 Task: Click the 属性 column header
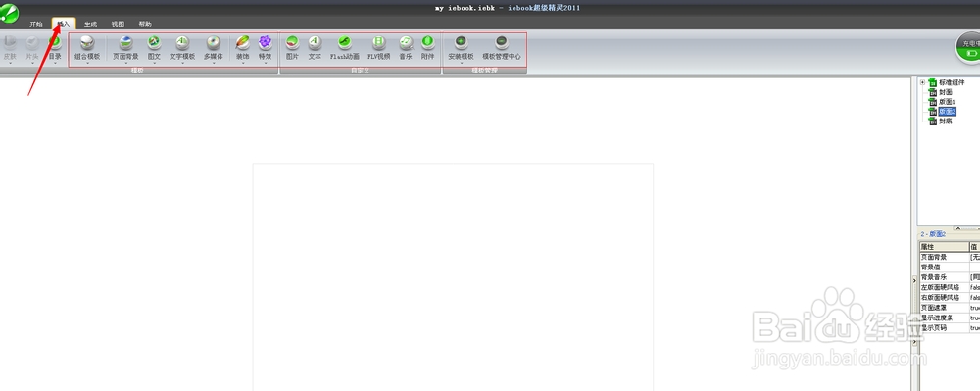coord(944,247)
